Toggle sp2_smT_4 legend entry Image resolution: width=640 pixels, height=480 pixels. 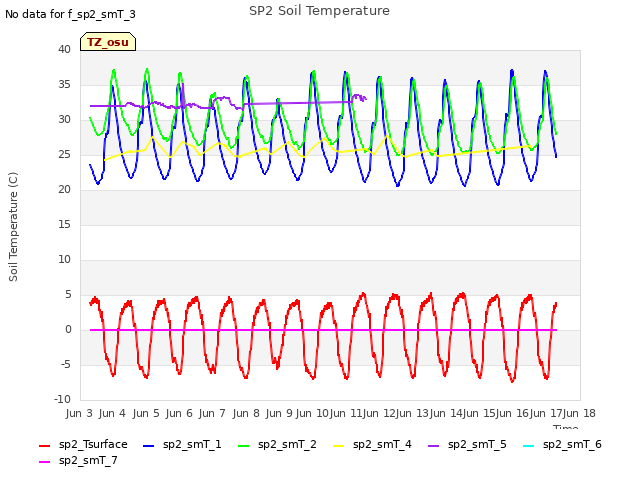pyautogui.click(x=372, y=444)
